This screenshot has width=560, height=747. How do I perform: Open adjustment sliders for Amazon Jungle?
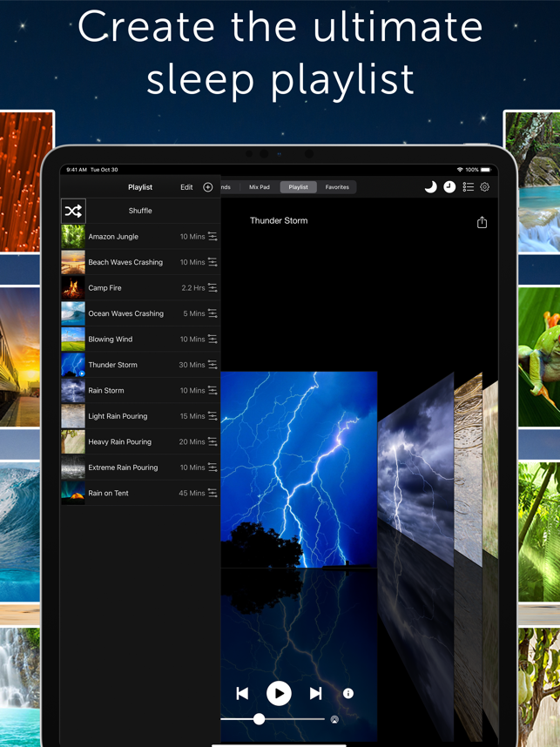213,237
